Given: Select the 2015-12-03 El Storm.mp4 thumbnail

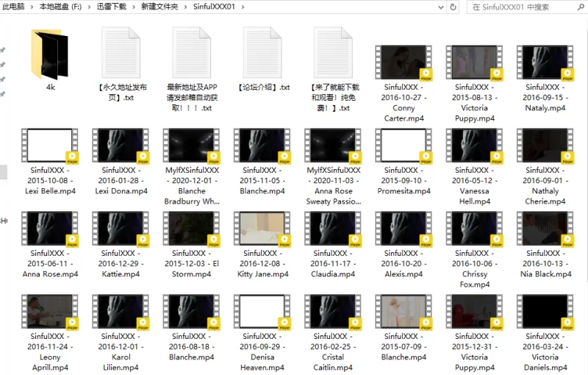Looking at the screenshot, I should point(192,229).
